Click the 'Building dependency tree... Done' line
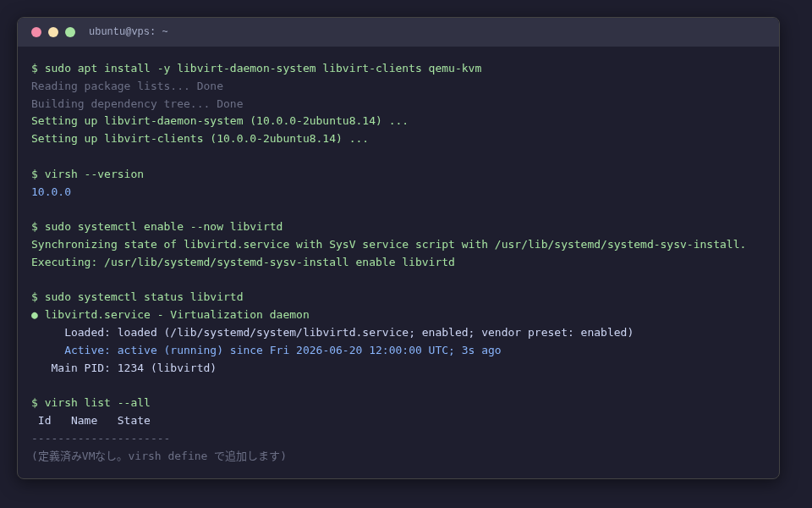 coord(137,103)
